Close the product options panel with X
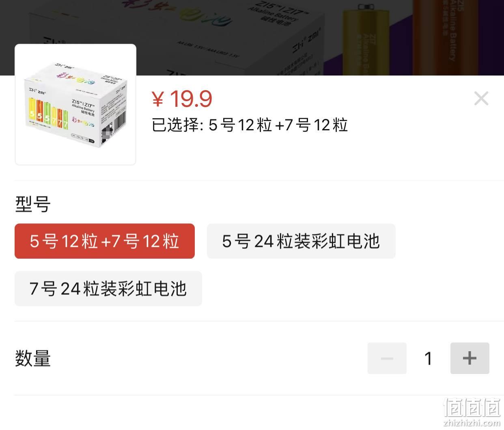Viewport: 504px width, 430px height. pyautogui.click(x=481, y=99)
